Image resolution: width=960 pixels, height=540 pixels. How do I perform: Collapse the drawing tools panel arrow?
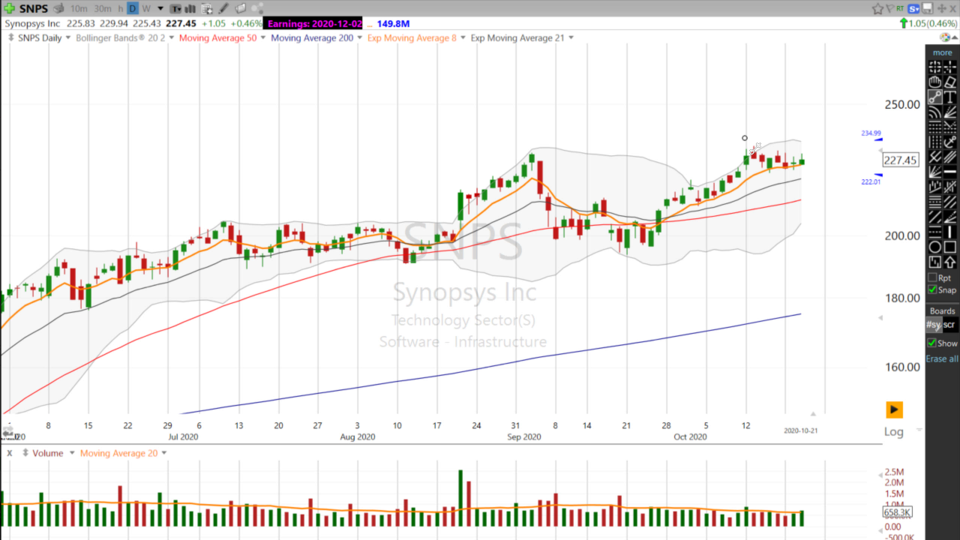click(955, 38)
